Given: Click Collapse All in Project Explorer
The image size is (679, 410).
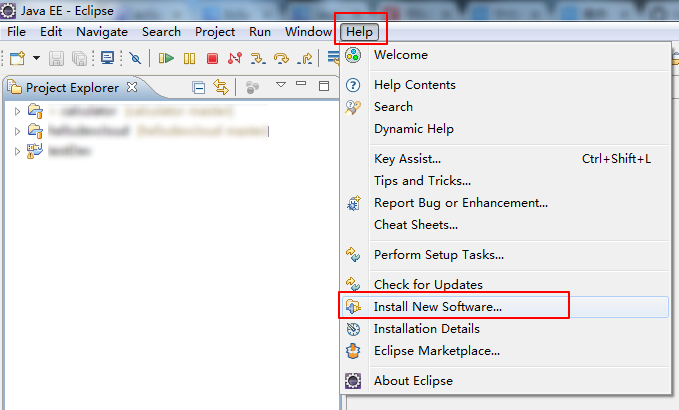Looking at the screenshot, I should point(198,88).
